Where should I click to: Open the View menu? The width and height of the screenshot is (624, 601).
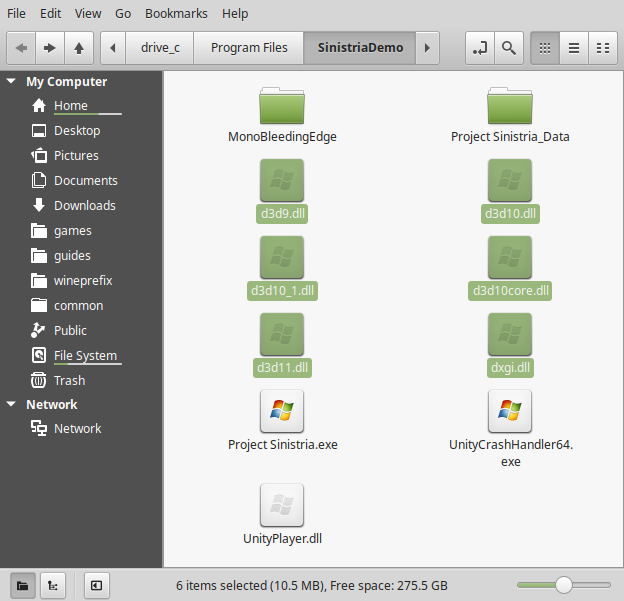(88, 14)
